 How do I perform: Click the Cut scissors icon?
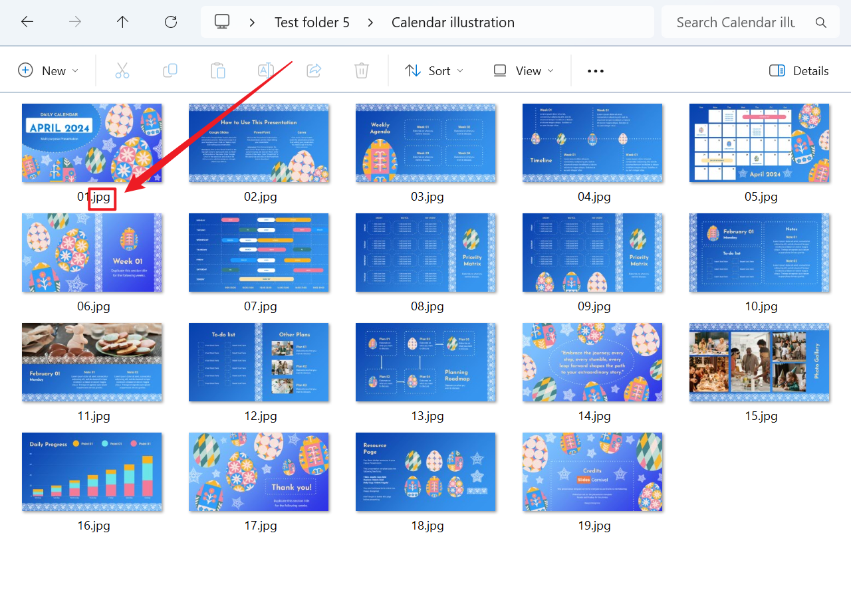[122, 70]
